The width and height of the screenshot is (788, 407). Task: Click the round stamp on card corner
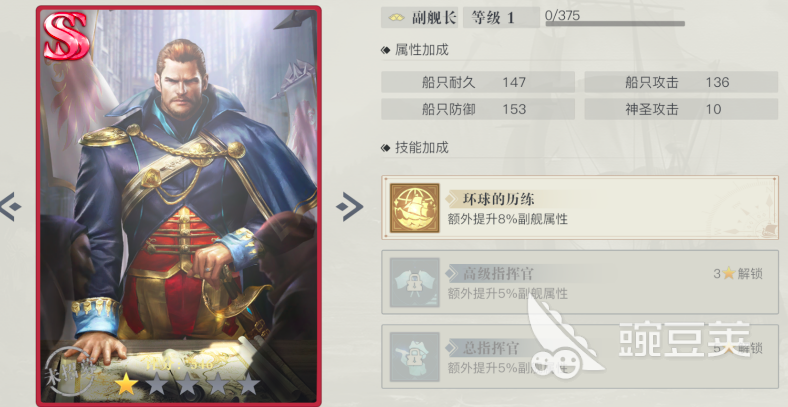pos(69,372)
